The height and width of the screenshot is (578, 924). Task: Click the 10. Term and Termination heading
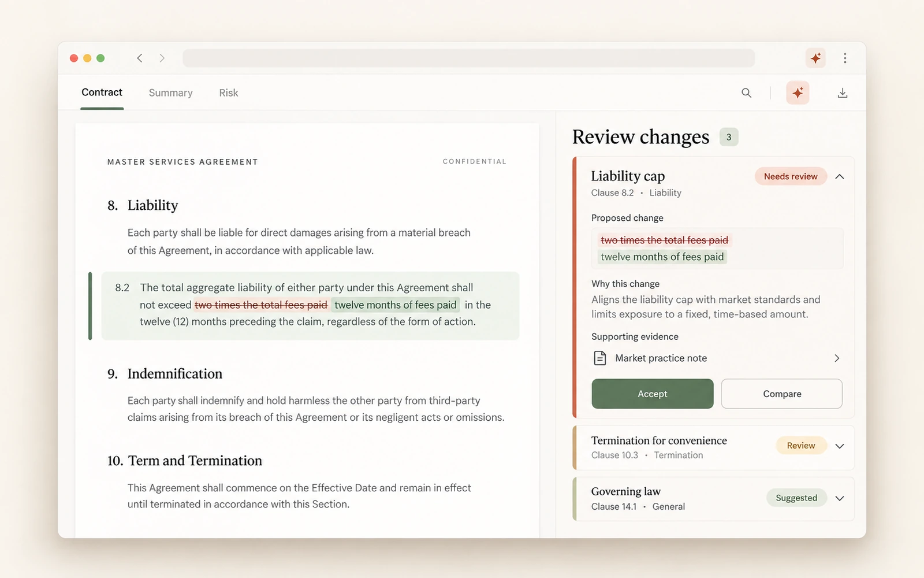[x=184, y=461]
